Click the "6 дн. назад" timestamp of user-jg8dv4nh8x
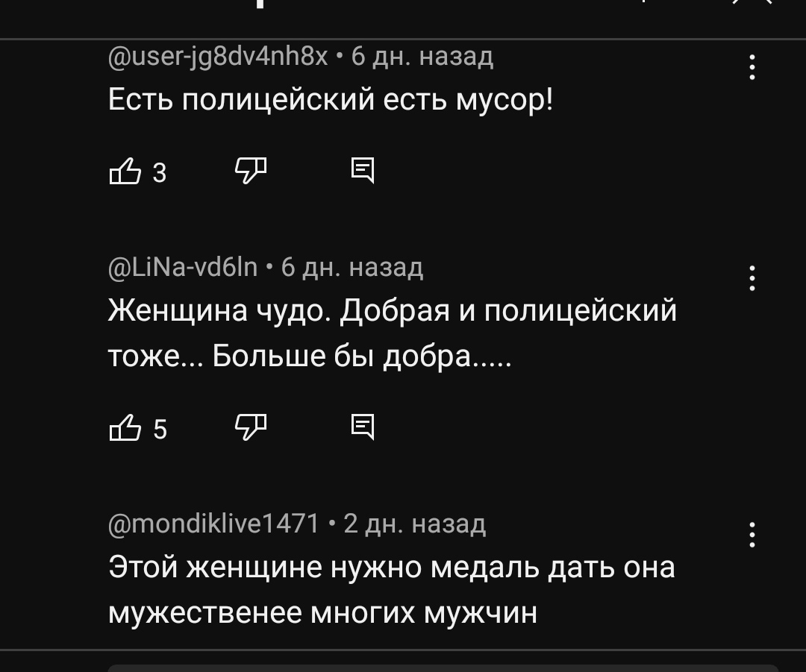Viewport: 806px width, 672px height. tap(422, 56)
